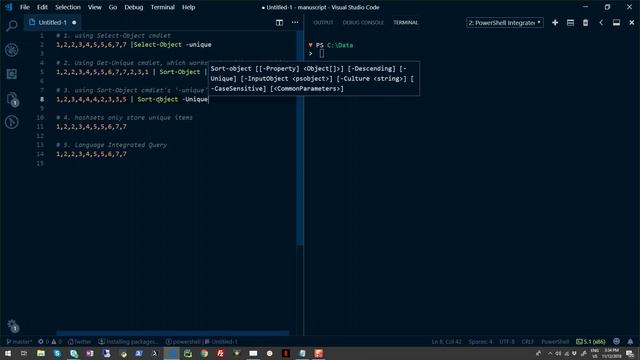Click the Installing packages status item
640x360 pixels.
pos(129,341)
